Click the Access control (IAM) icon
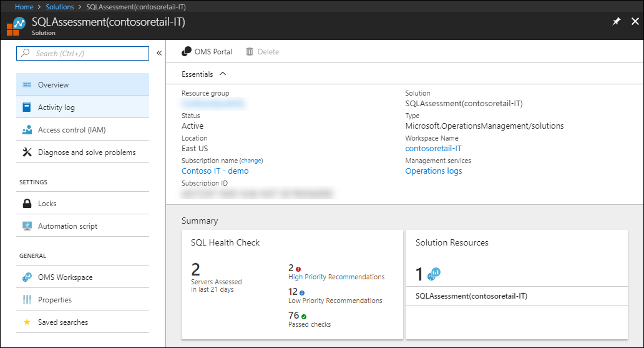The image size is (644, 348). pos(27,130)
